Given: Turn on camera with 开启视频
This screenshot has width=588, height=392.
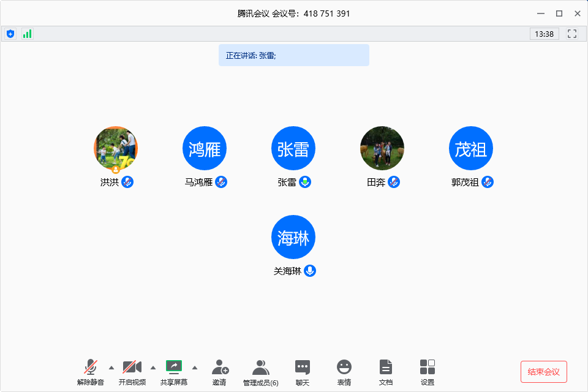Looking at the screenshot, I should [x=132, y=372].
